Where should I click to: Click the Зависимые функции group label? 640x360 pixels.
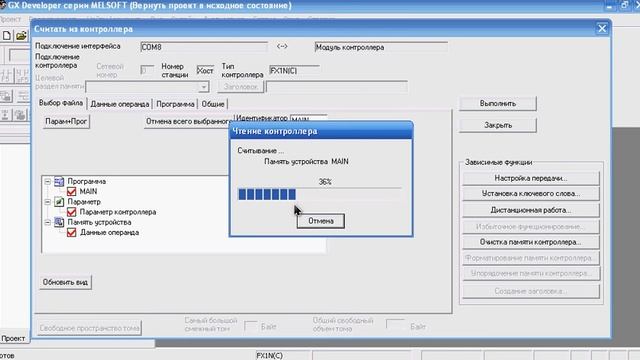[x=498, y=162]
